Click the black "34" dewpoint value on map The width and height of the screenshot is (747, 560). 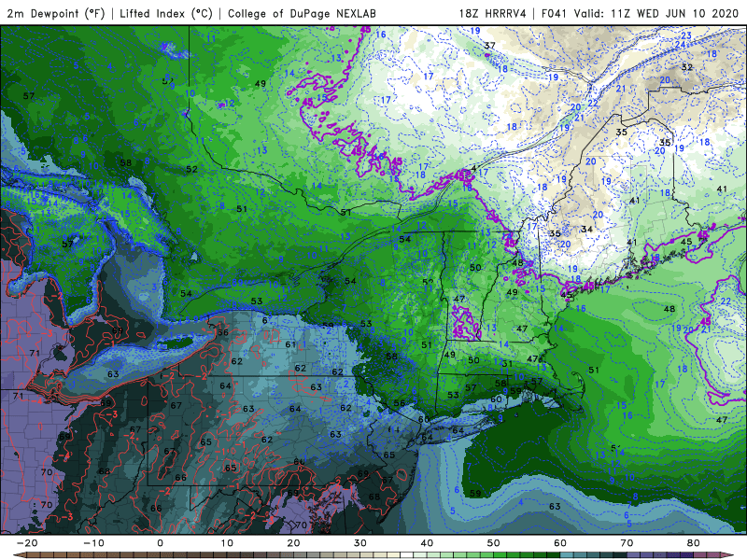586,230
